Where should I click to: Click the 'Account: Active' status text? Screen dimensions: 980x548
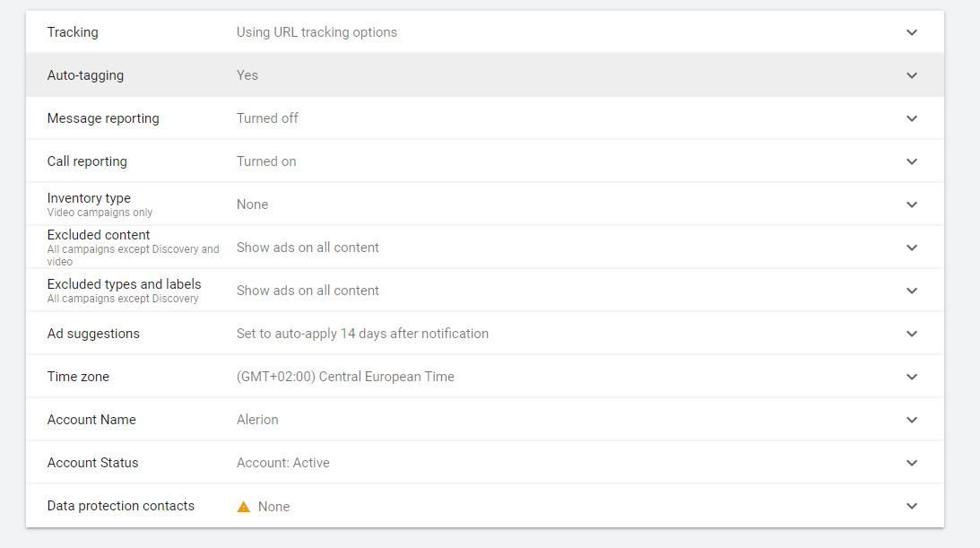(x=282, y=463)
